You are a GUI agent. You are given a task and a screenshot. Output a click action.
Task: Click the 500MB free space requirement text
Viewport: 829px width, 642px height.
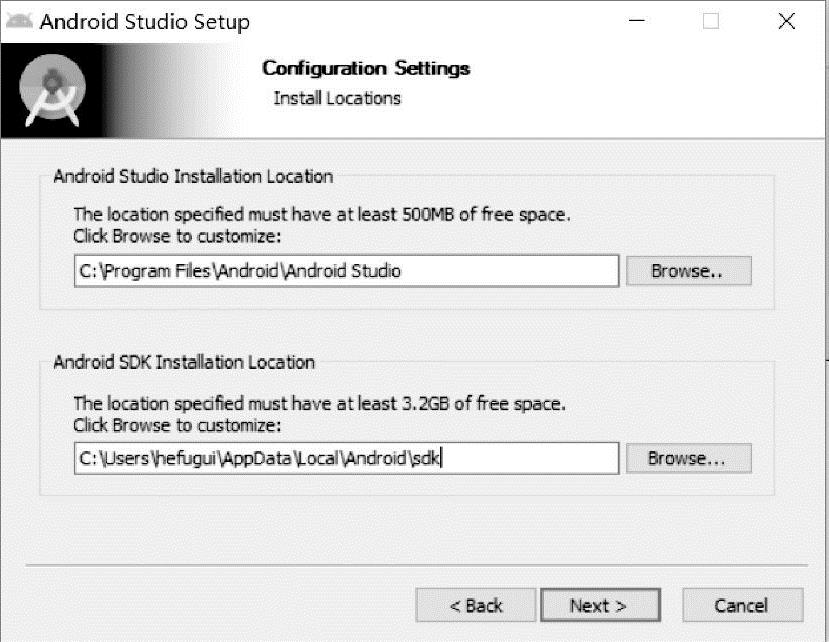[322, 214]
